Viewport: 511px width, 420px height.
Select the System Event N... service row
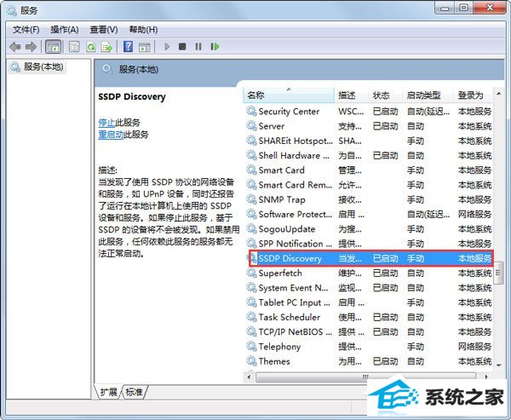click(369, 288)
